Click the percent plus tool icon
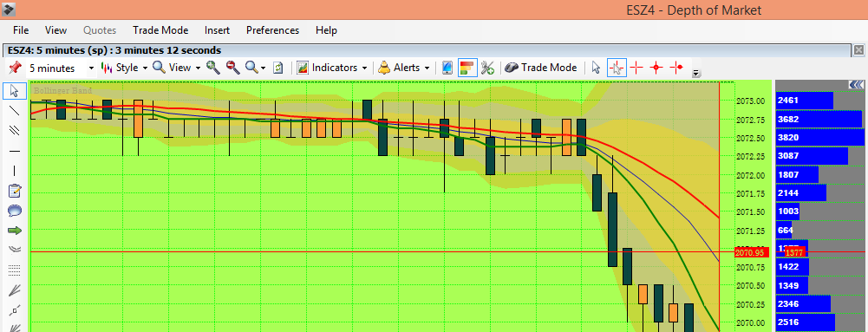The image size is (868, 332). point(487,68)
